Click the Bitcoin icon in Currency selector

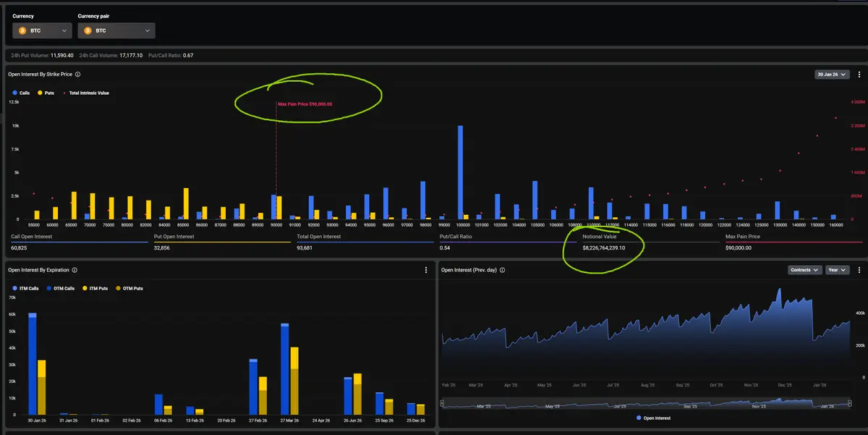(x=22, y=31)
